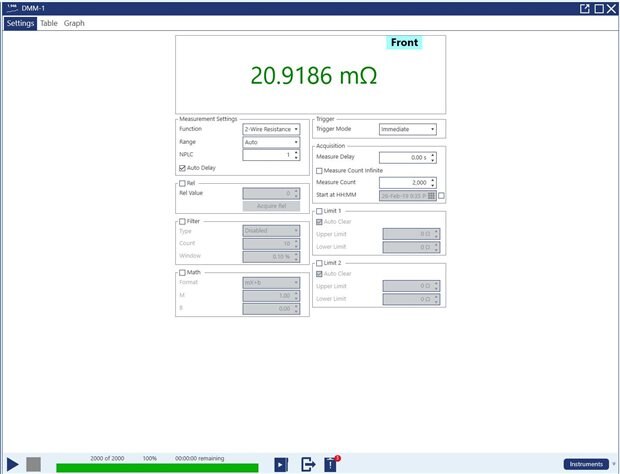
Task: Click the Limit 1 Lower Limit field
Action: tap(411, 247)
